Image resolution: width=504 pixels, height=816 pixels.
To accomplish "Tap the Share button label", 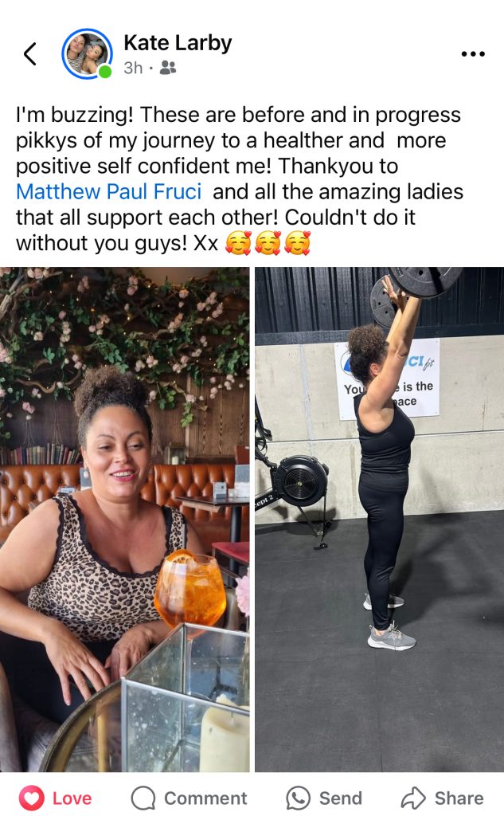I will coord(459,798).
